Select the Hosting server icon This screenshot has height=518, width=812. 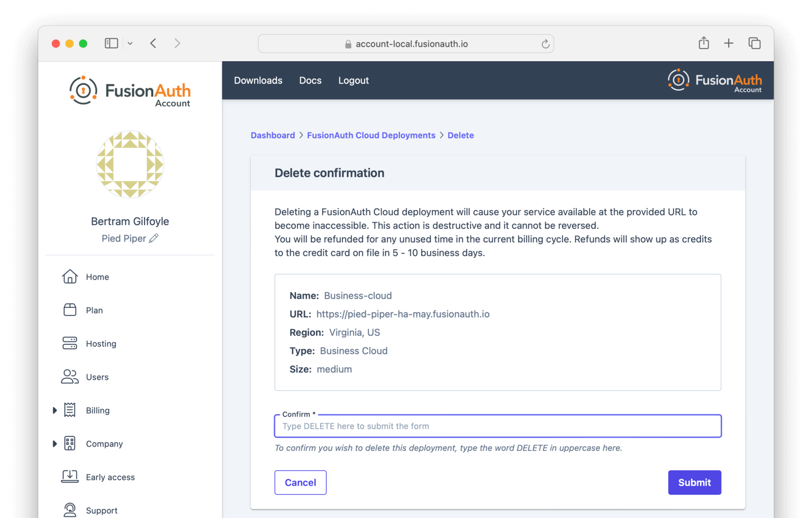[70, 343]
